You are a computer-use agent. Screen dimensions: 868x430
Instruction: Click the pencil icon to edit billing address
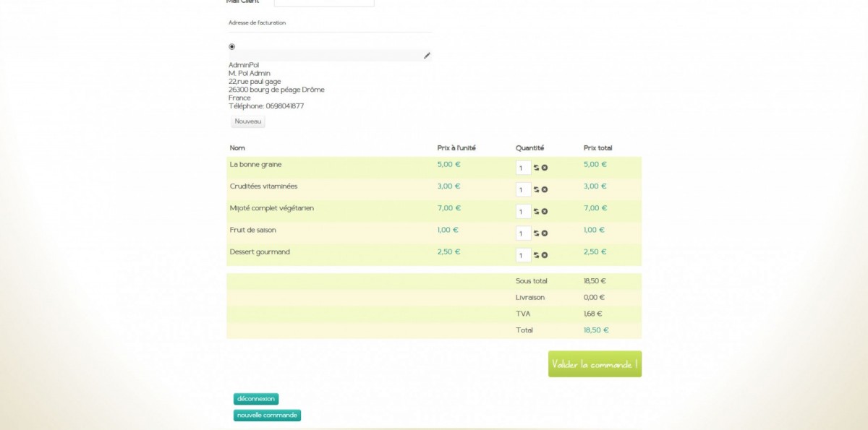[427, 56]
